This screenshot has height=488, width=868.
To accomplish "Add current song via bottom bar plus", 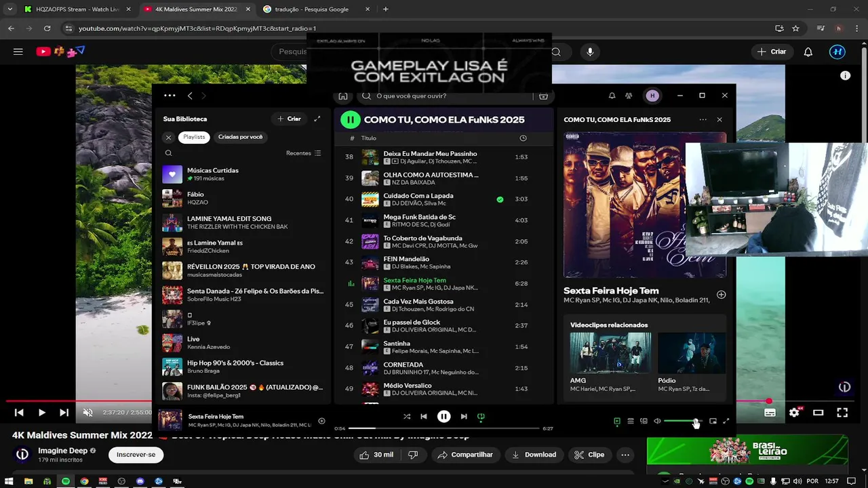I will [x=321, y=421].
